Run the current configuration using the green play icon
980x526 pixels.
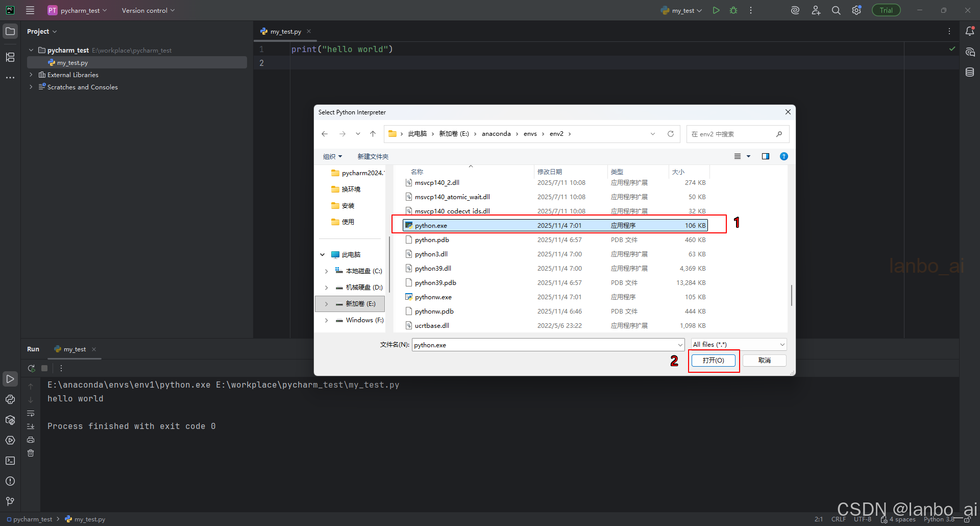tap(716, 10)
